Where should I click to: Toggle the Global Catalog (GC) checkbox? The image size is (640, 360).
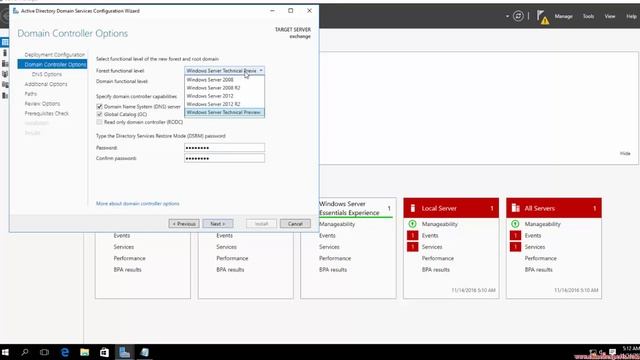click(99, 114)
